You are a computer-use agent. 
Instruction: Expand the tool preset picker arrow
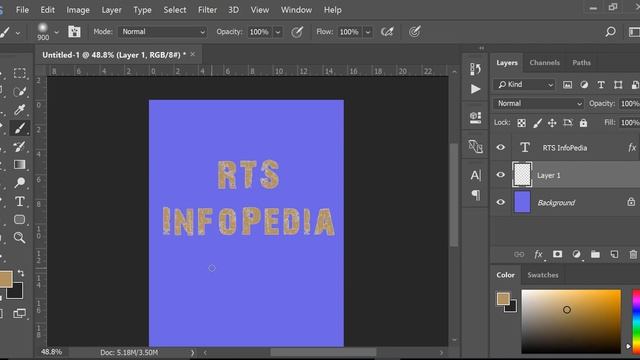click(18, 33)
